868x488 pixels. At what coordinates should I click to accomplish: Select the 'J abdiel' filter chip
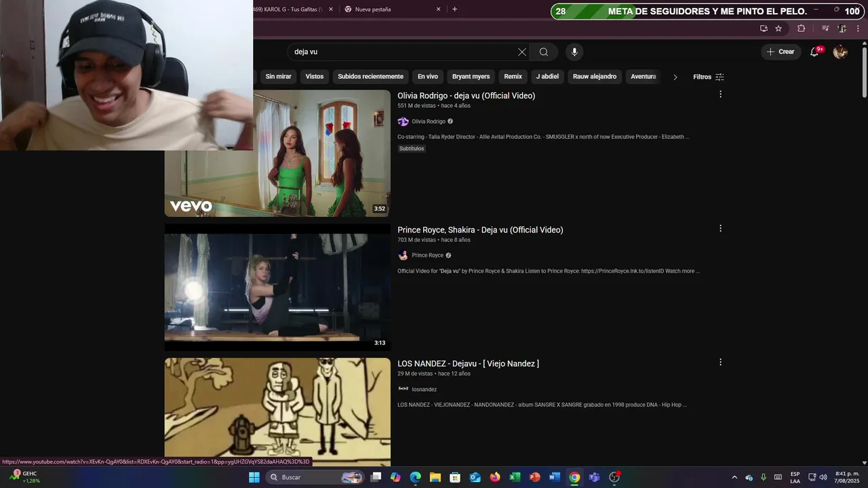coord(547,77)
